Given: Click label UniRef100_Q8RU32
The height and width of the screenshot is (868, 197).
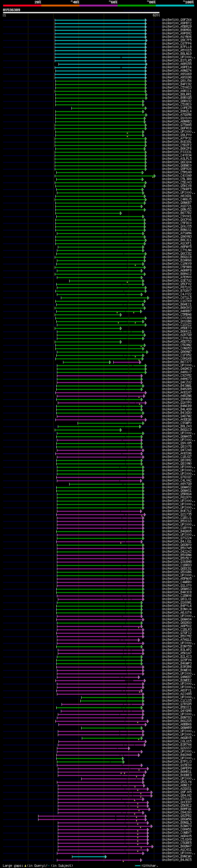Looking at the screenshot, I should pyautogui.click(x=177, y=101).
